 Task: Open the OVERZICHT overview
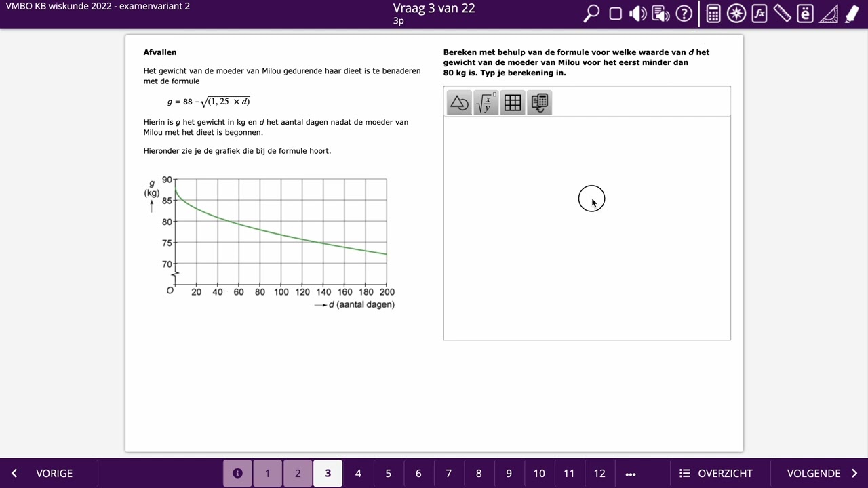[x=716, y=473]
